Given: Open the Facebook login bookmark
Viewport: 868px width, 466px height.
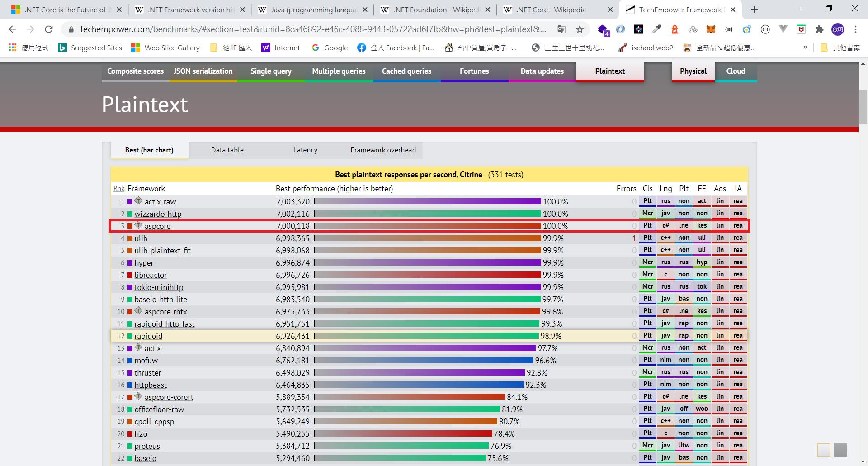Looking at the screenshot, I should pyautogui.click(x=396, y=48).
